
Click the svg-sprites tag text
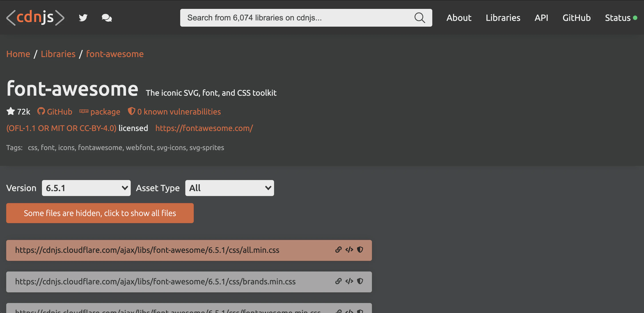pyautogui.click(x=207, y=148)
